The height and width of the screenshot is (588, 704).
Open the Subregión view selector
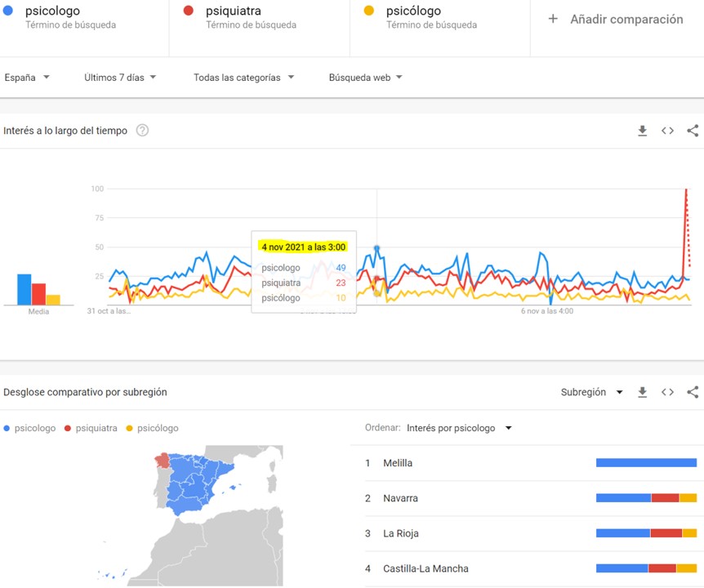click(x=591, y=392)
